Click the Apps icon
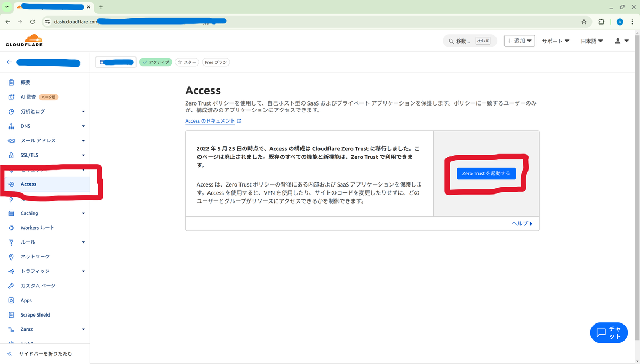This screenshot has width=640, height=364. [11, 300]
